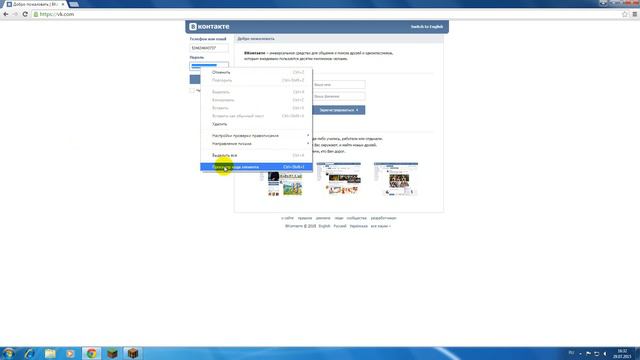Open the 'реклама' footer link
The image size is (640, 360).
323,218
